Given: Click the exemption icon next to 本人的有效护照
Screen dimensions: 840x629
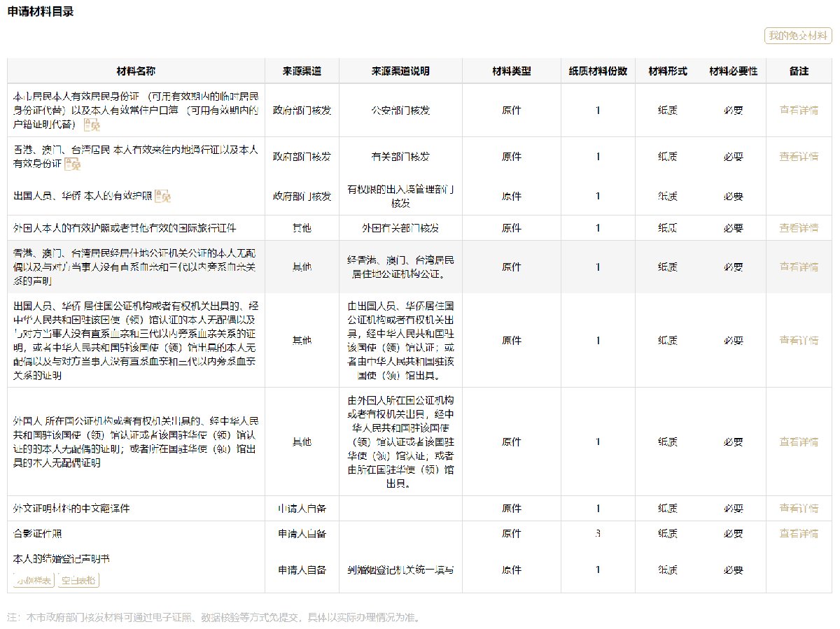Looking at the screenshot, I should click(x=163, y=197).
